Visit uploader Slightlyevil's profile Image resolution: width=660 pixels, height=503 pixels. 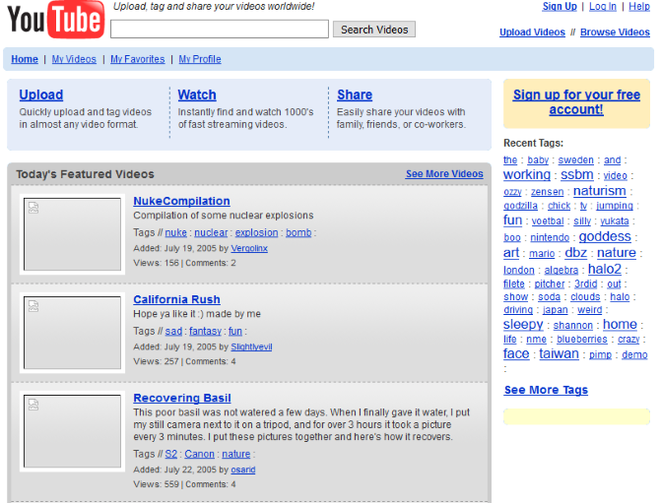pos(251,347)
